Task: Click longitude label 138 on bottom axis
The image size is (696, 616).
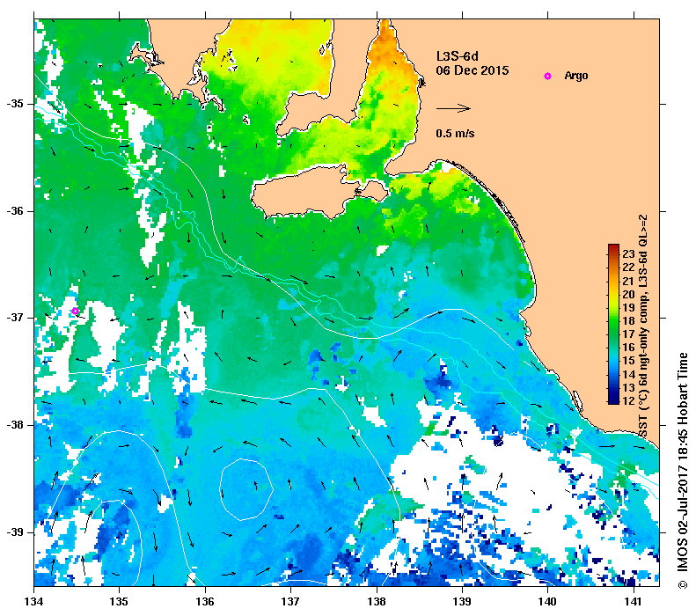Action: point(377,601)
